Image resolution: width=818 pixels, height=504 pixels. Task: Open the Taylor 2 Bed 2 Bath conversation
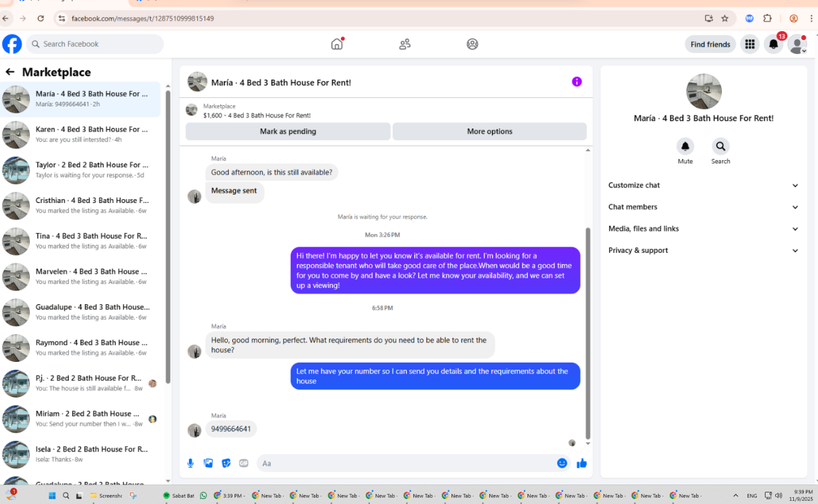point(81,170)
